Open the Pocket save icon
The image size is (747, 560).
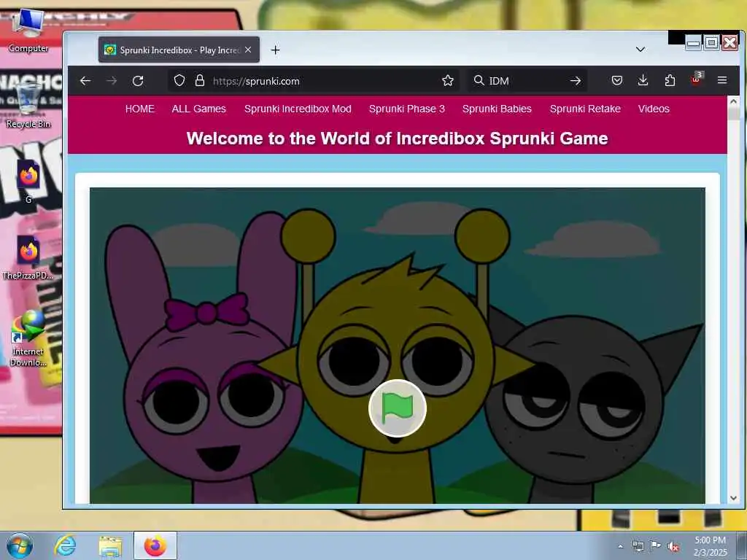click(617, 80)
